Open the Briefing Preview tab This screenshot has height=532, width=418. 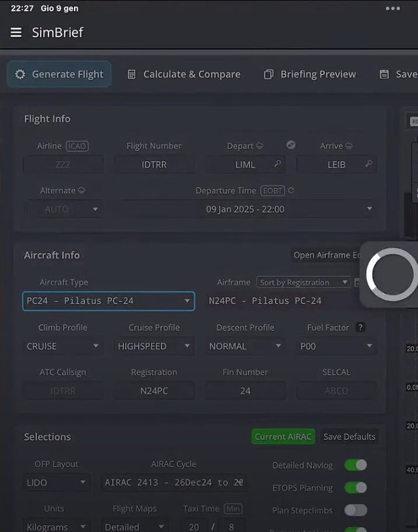tap(310, 74)
